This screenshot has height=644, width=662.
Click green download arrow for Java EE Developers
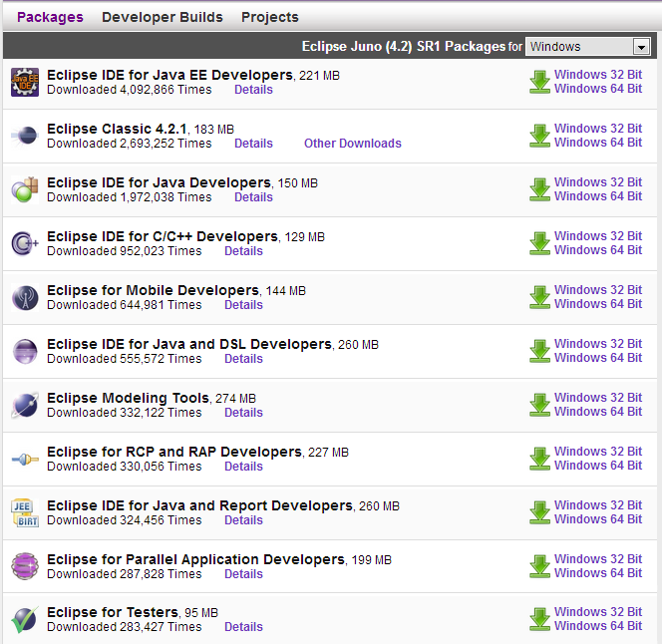tap(539, 82)
